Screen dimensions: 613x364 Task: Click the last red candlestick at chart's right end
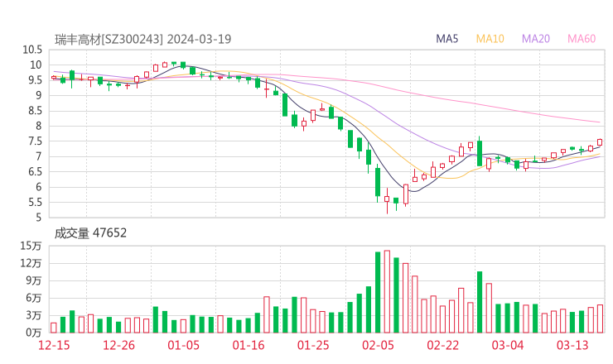600,142
